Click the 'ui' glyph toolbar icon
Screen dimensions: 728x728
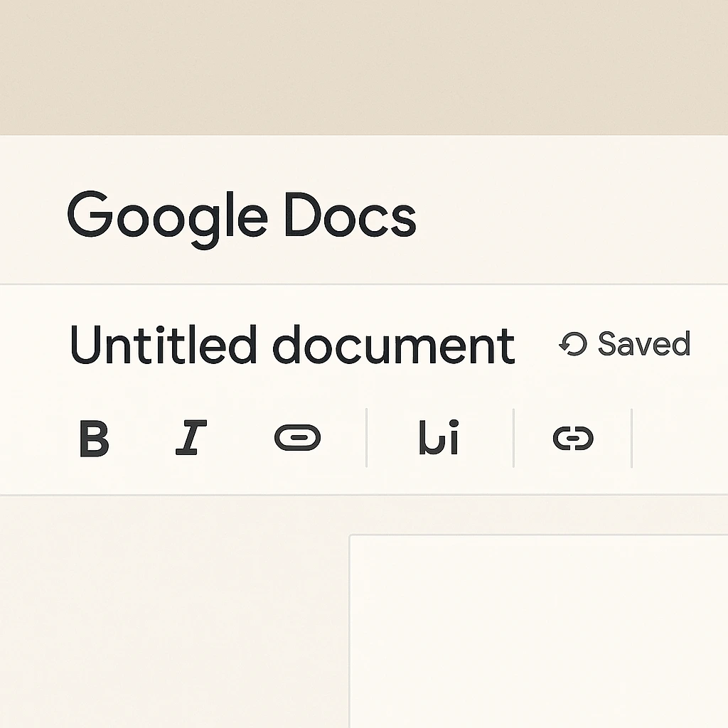tap(439, 438)
